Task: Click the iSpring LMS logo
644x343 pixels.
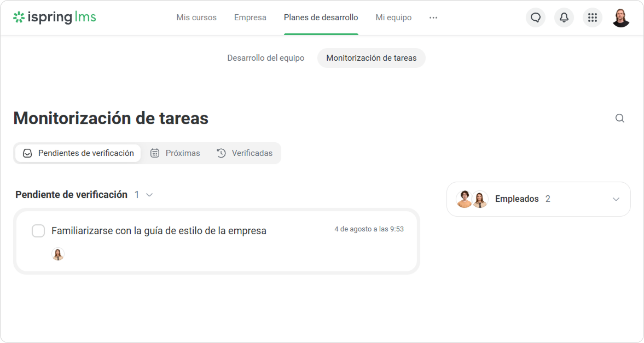Action: pos(55,18)
